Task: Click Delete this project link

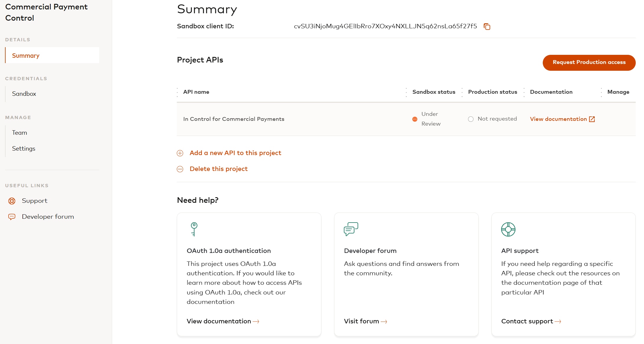Action: tap(218, 169)
